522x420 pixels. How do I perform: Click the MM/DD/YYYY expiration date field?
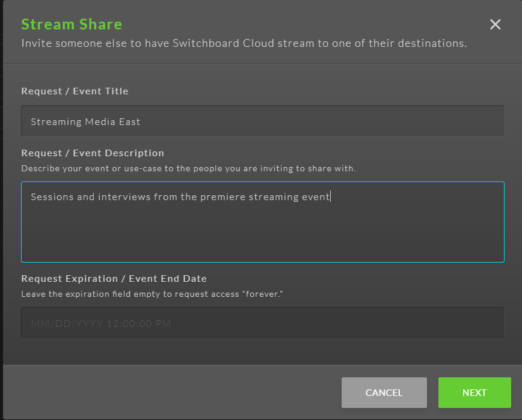click(x=262, y=323)
